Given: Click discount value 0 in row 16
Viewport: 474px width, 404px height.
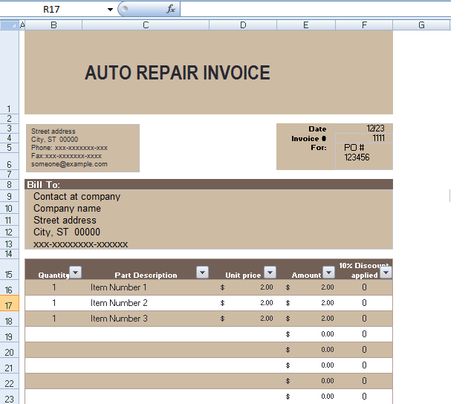Looking at the screenshot, I should click(x=364, y=287).
